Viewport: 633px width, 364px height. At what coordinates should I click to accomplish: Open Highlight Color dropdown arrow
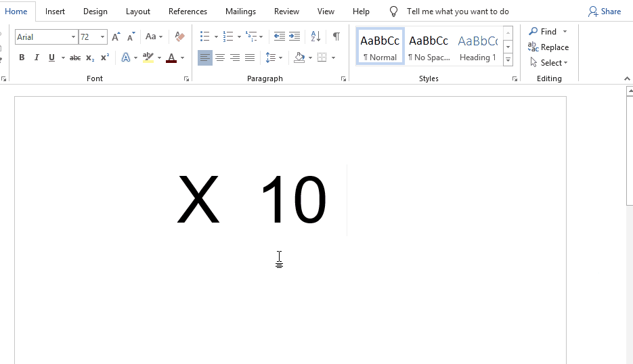159,58
